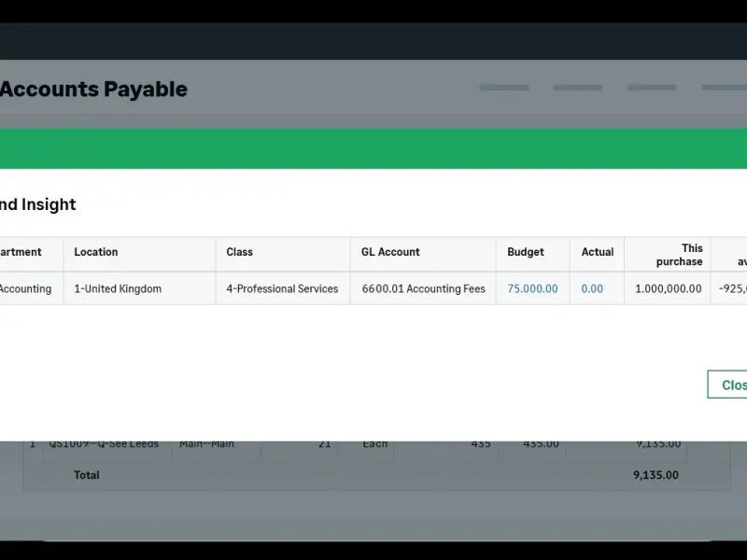This screenshot has height=560, width=747.
Task: Click the Budget column header
Action: click(525, 252)
